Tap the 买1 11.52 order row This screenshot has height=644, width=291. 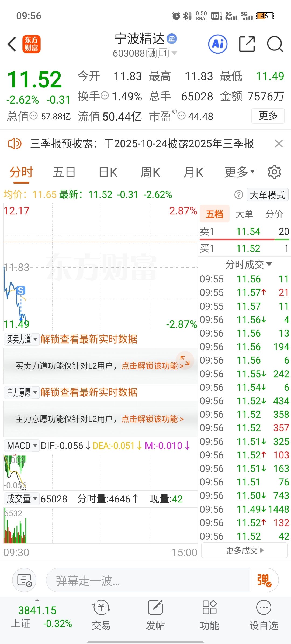pyautogui.click(x=244, y=248)
